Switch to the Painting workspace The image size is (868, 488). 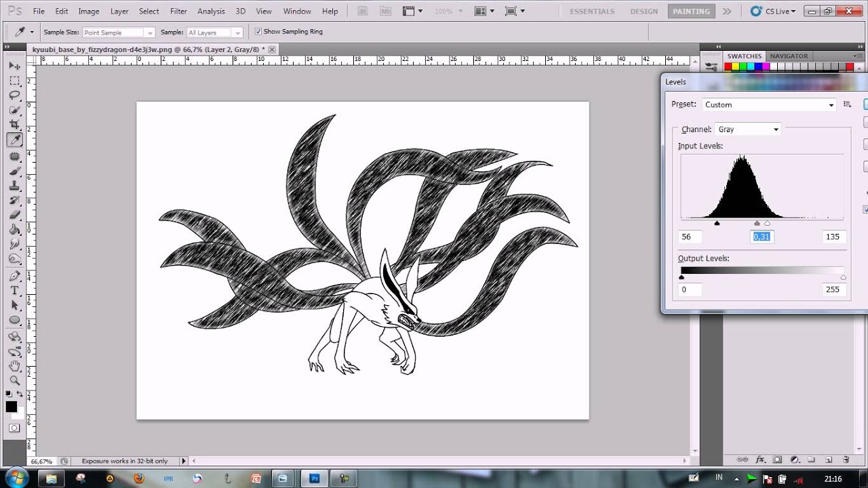click(691, 11)
